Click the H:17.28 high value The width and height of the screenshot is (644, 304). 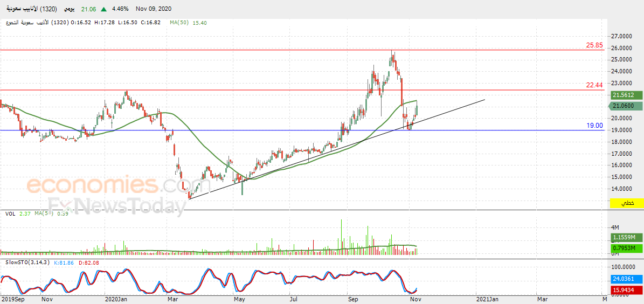click(105, 23)
